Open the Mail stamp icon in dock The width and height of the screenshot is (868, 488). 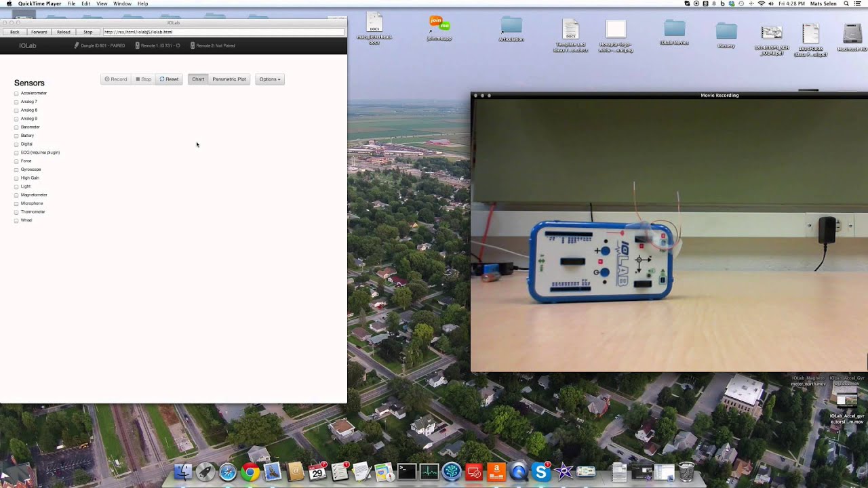(273, 472)
